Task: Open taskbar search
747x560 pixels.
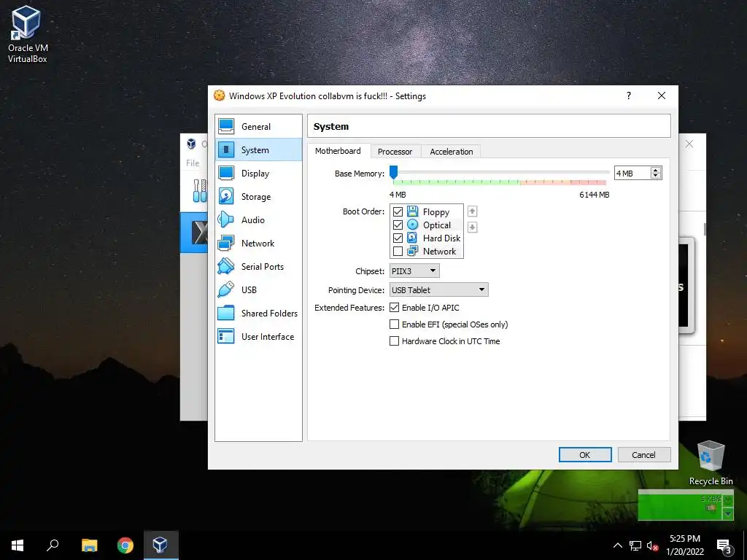Action: tap(53, 545)
